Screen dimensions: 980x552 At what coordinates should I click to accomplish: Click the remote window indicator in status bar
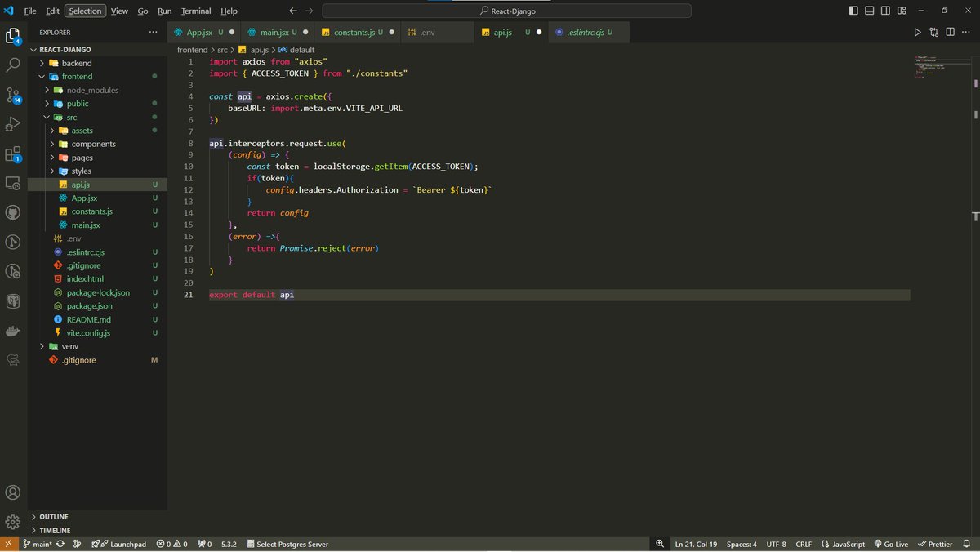[x=8, y=544]
